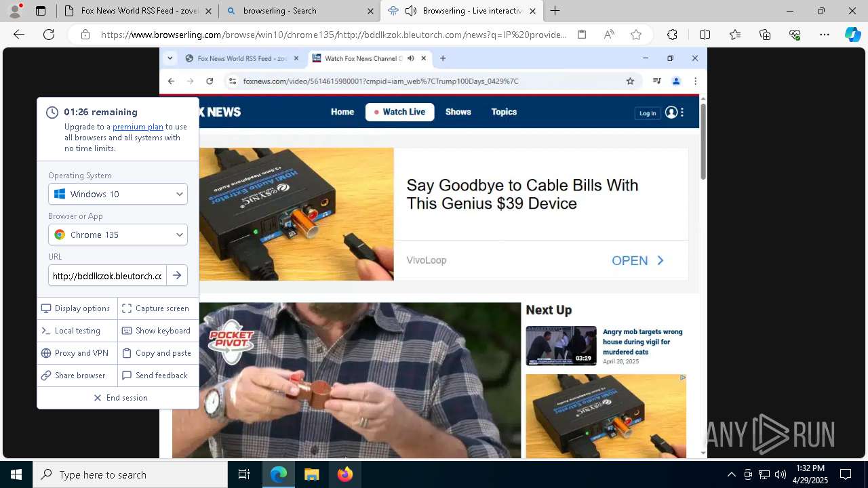
Task: Click Share browser button
Action: (x=77, y=375)
